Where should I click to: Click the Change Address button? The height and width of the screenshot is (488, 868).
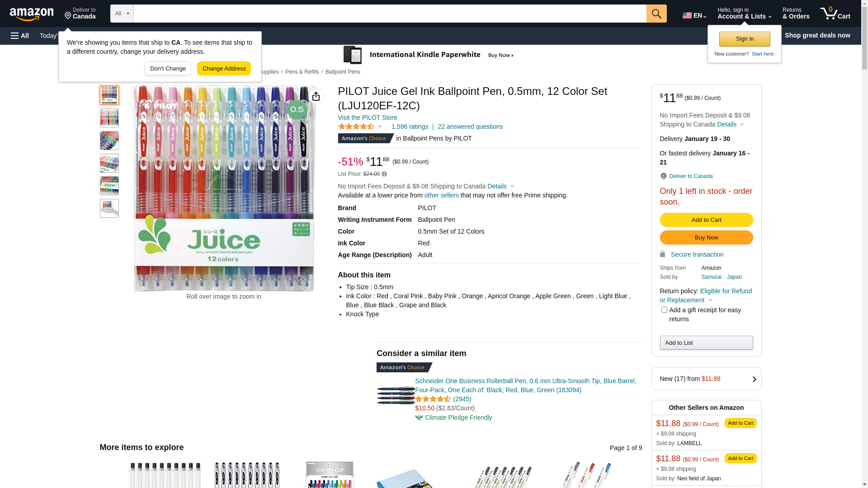tap(224, 69)
